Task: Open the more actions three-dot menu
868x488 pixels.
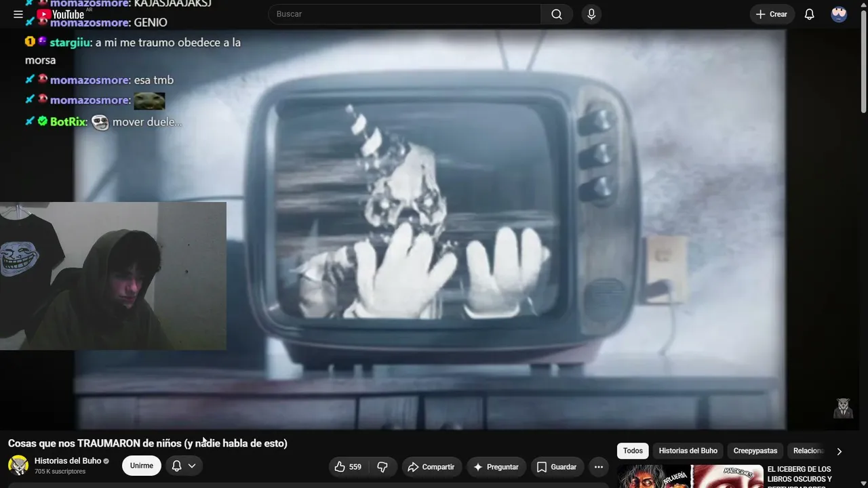Action: tap(598, 467)
